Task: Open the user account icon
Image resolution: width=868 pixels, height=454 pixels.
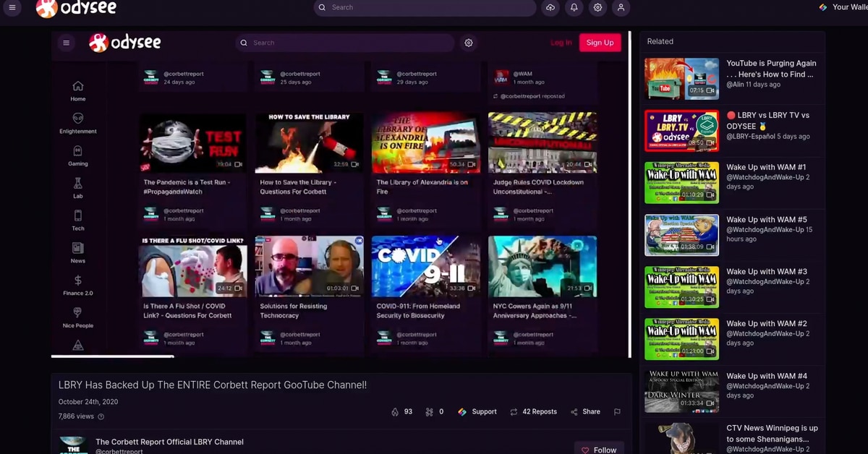Action: (621, 7)
